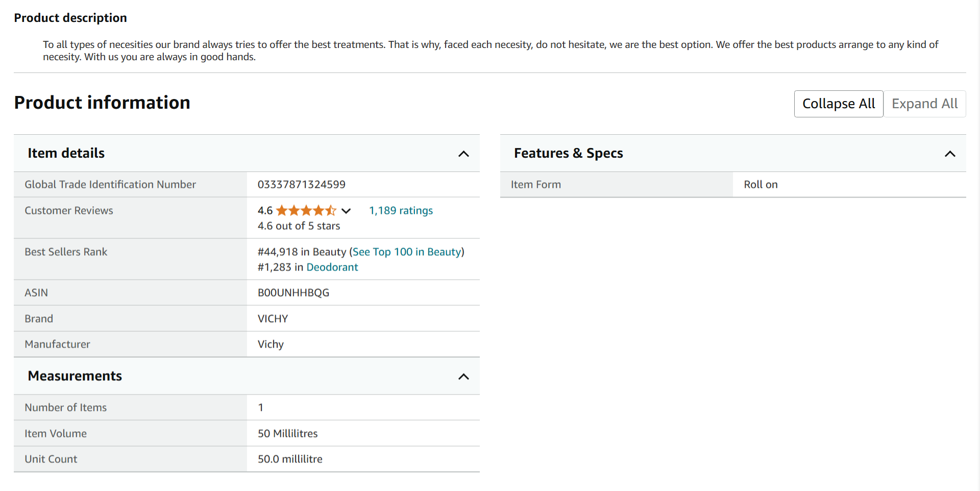The width and height of the screenshot is (980, 491).
Task: Click the Item details section title
Action: [x=66, y=153]
